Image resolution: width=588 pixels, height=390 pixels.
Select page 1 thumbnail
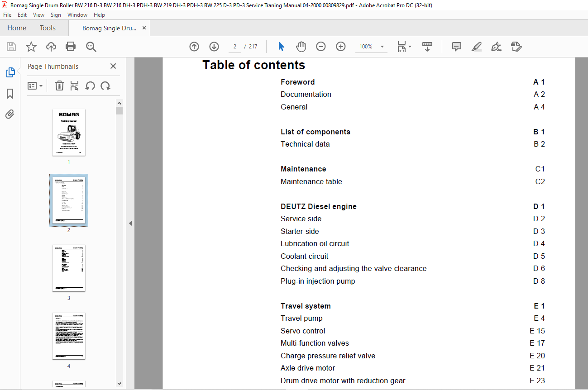point(69,133)
